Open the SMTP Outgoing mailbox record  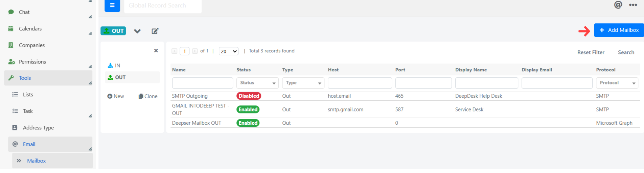coord(190,96)
